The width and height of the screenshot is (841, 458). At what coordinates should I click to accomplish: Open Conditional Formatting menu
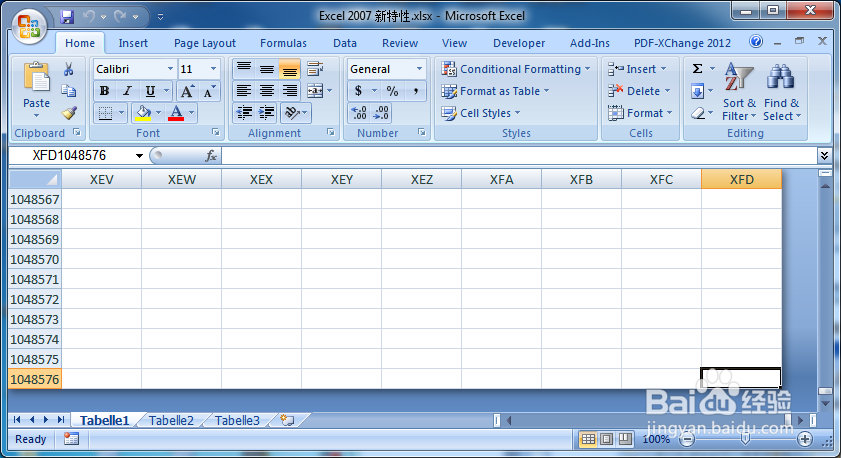[515, 69]
